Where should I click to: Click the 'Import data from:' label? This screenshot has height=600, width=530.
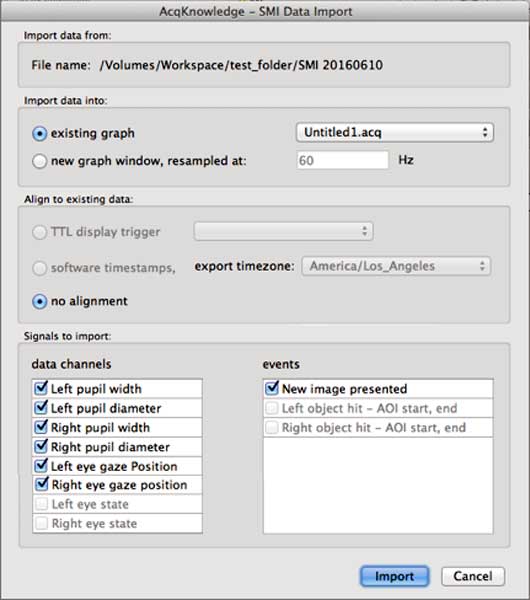(x=67, y=36)
